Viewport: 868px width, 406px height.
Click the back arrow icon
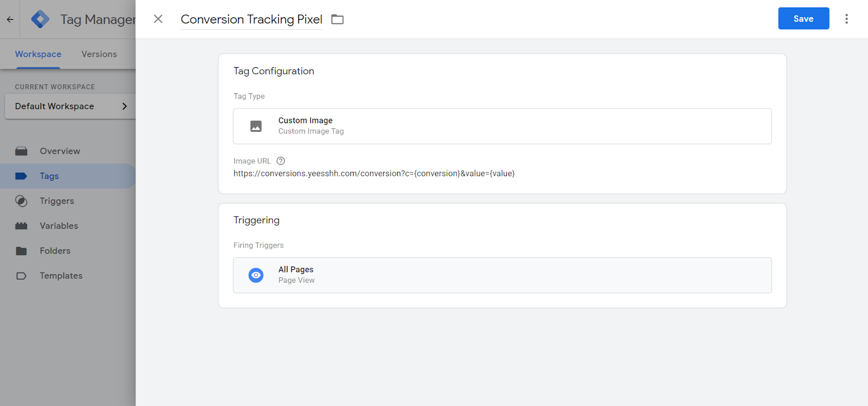(10, 20)
